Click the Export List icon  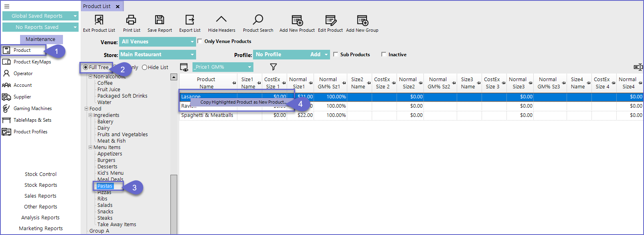pos(190,20)
